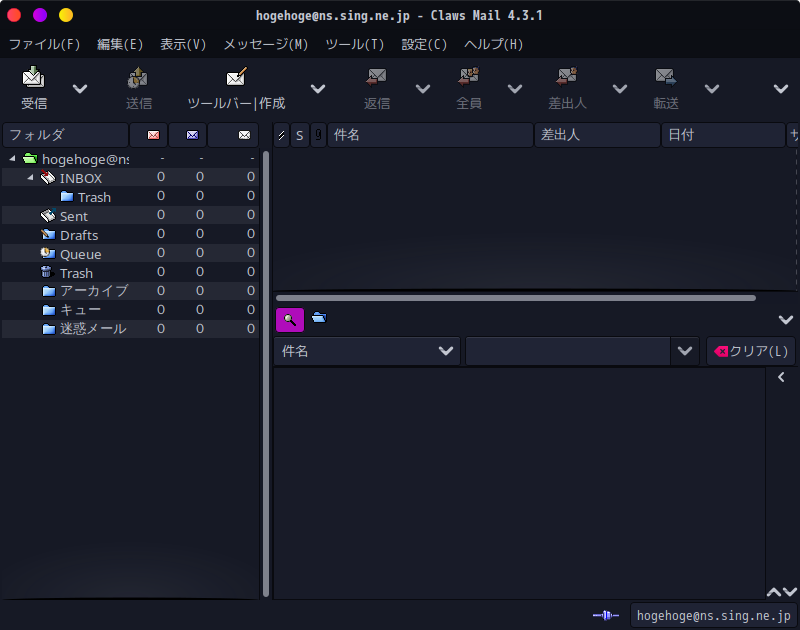Collapse the hogehoge@ns account tree

click(x=12, y=159)
